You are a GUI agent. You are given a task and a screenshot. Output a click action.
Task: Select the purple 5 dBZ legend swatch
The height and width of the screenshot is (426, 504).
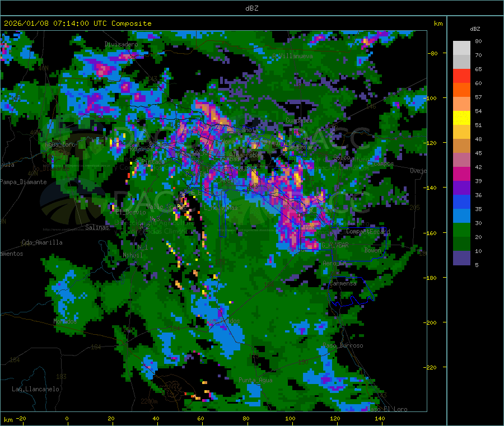[461, 258]
